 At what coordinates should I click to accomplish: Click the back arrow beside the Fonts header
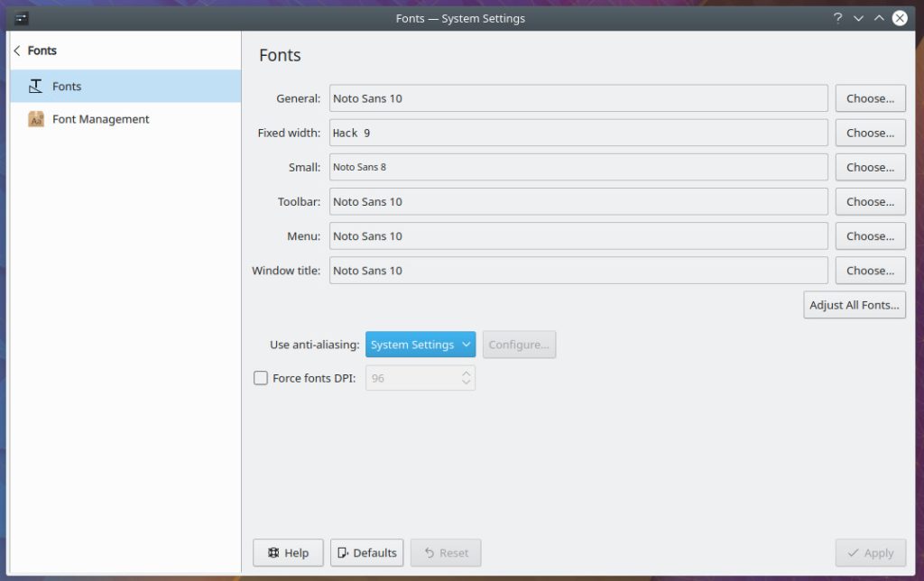coord(17,51)
